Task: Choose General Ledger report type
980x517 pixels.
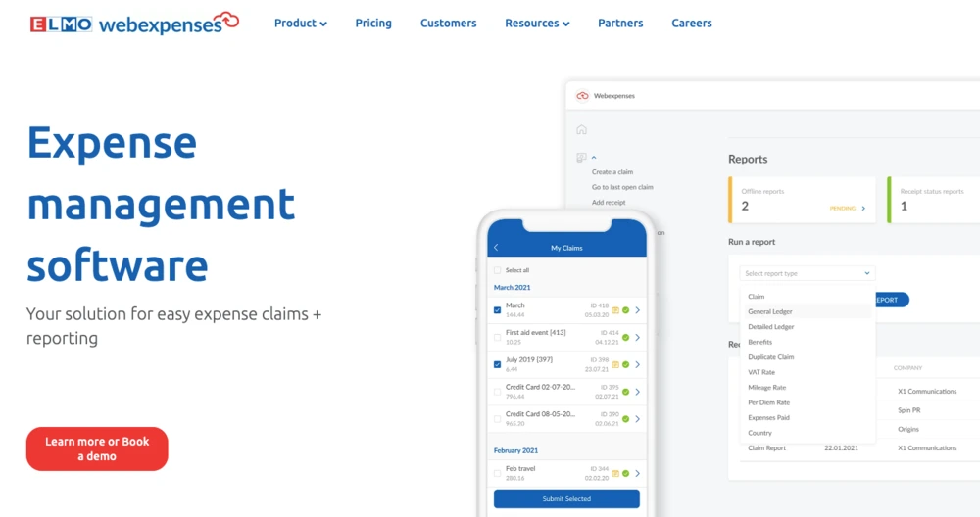Action: point(770,311)
